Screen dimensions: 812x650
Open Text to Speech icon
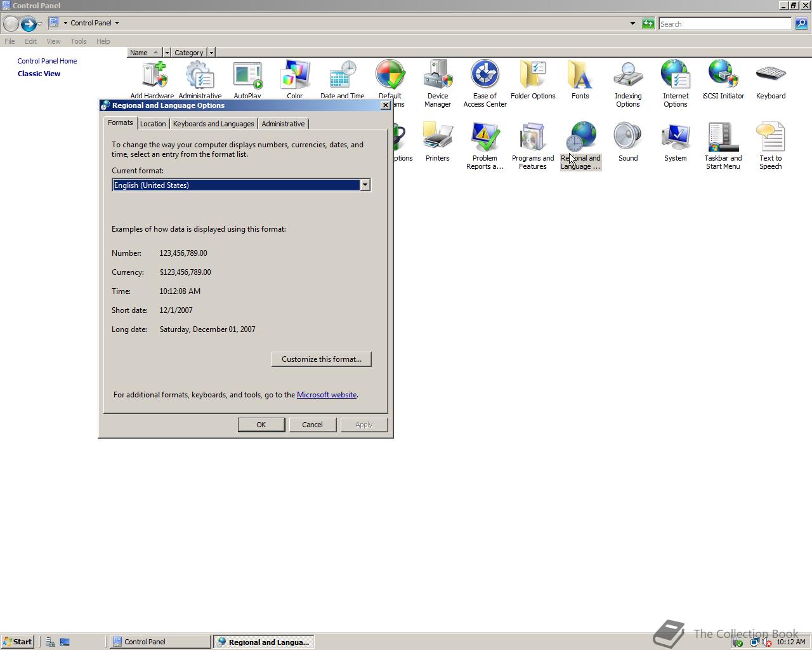771,146
